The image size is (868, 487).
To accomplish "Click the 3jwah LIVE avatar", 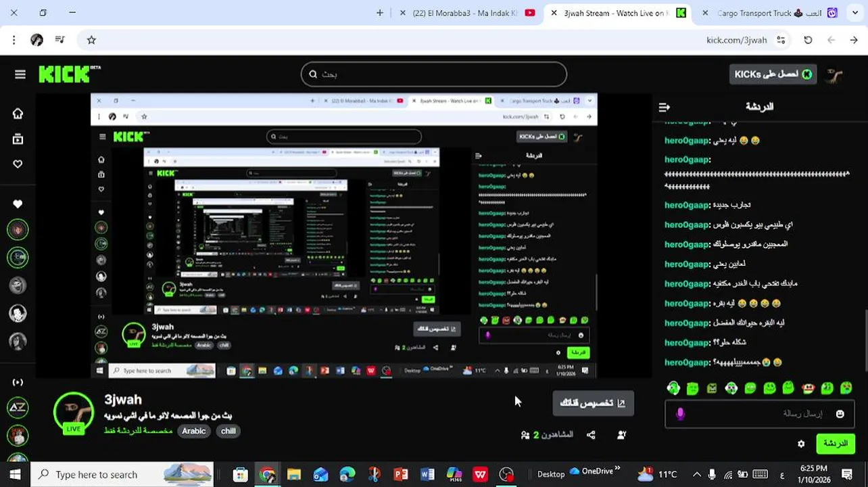I will [x=73, y=413].
